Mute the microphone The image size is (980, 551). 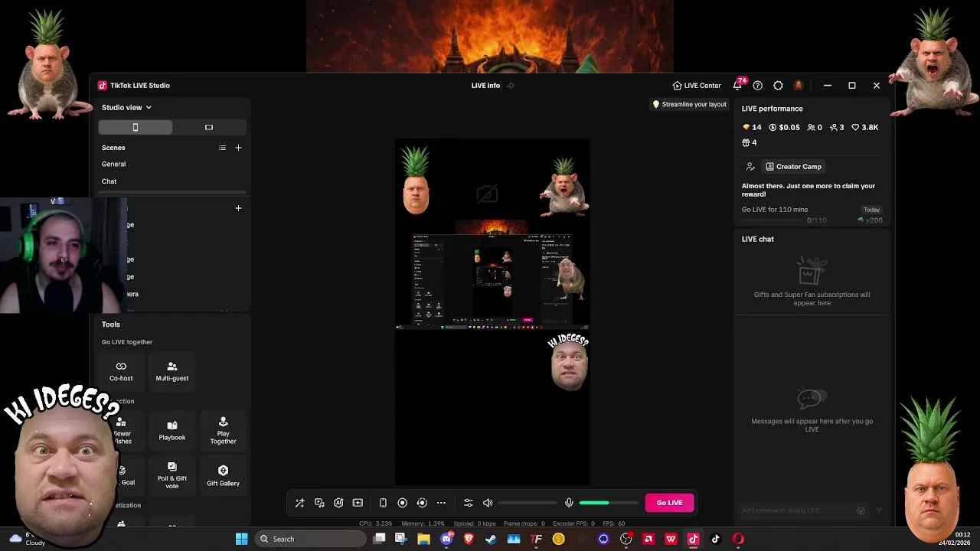pos(569,503)
